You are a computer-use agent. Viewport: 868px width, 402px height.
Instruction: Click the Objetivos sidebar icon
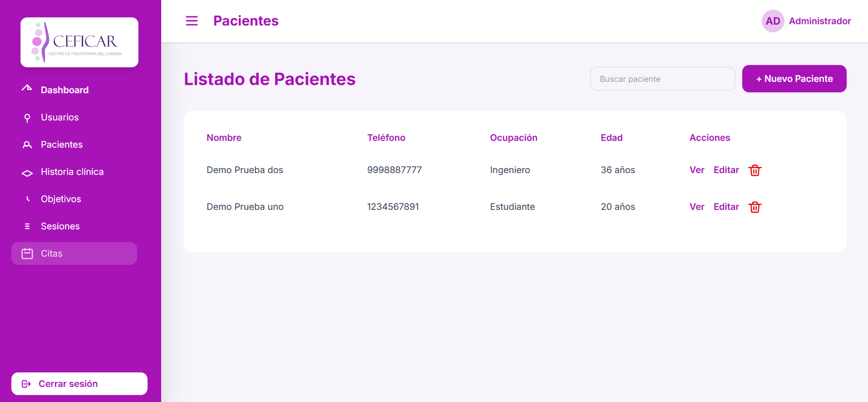(x=28, y=199)
